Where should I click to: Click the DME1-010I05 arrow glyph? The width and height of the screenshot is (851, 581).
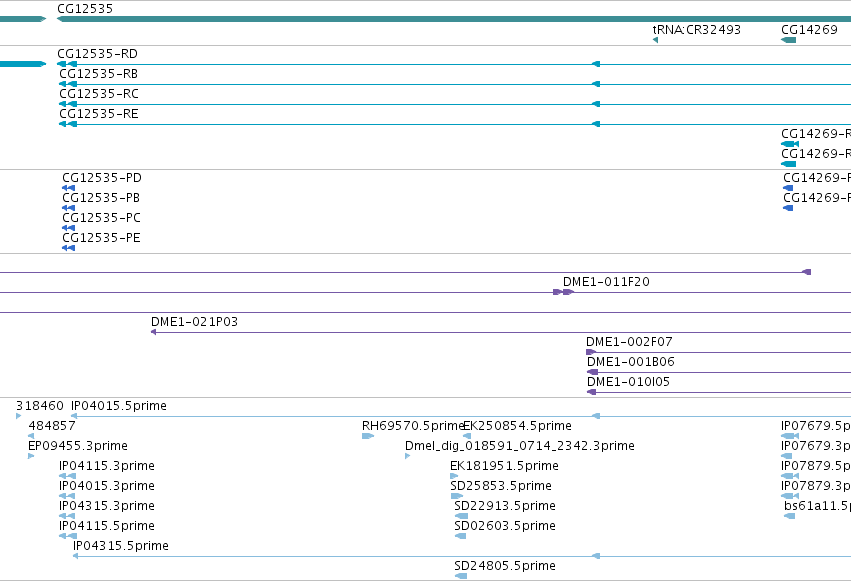pyautogui.click(x=592, y=393)
